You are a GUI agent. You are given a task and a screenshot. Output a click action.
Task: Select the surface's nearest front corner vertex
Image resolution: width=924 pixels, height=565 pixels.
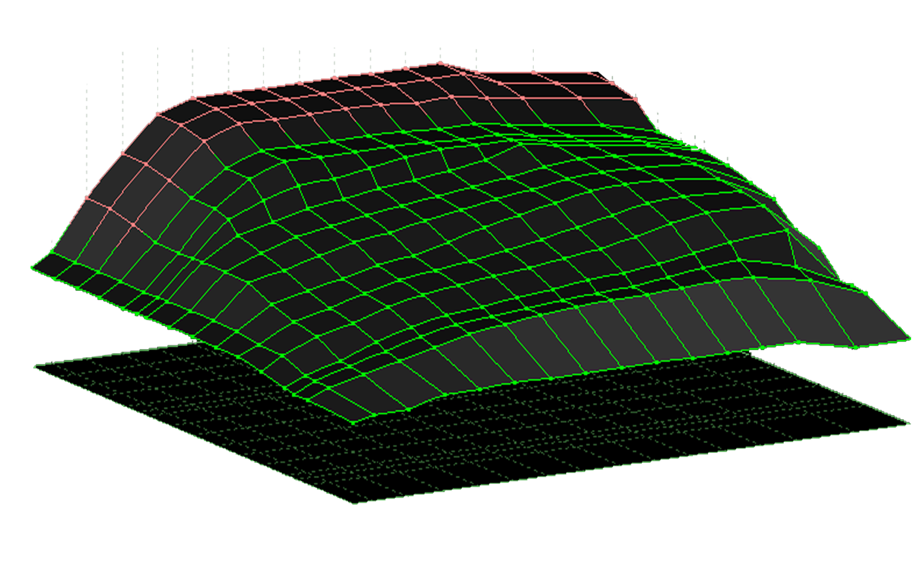tap(353, 421)
